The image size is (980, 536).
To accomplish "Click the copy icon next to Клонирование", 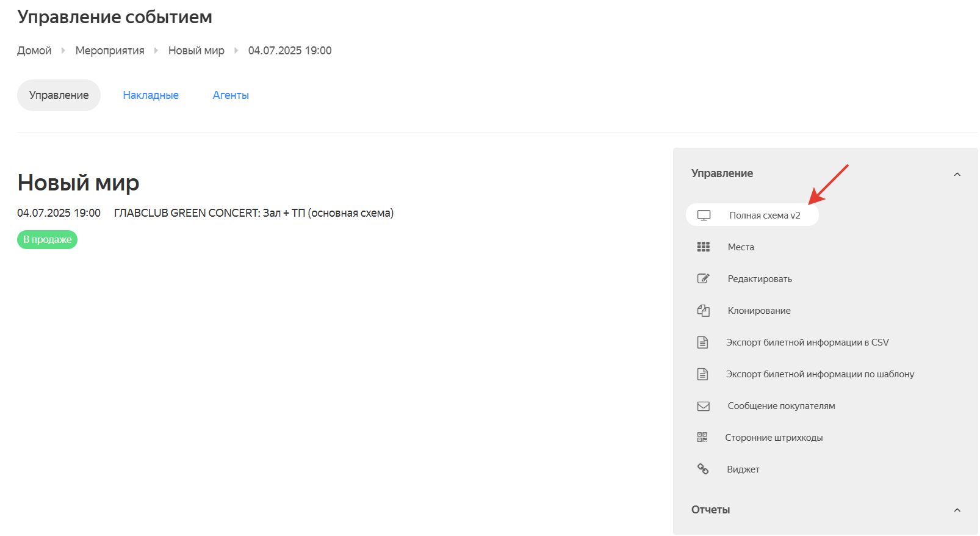I will click(x=703, y=311).
